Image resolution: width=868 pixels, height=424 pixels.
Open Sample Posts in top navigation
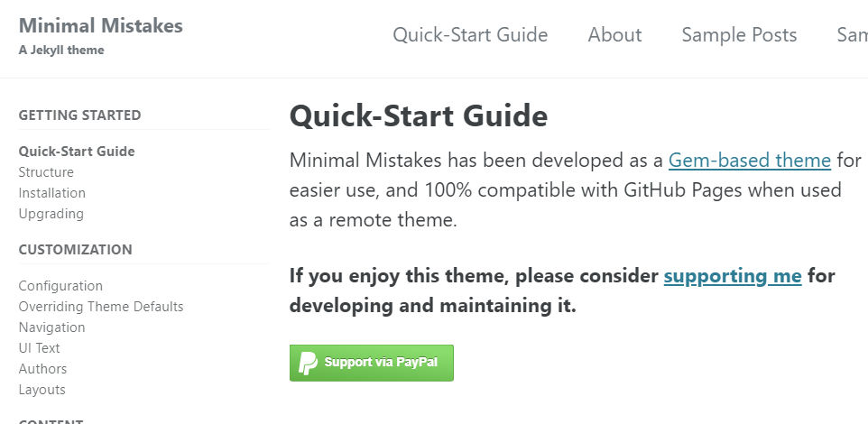pos(739,35)
